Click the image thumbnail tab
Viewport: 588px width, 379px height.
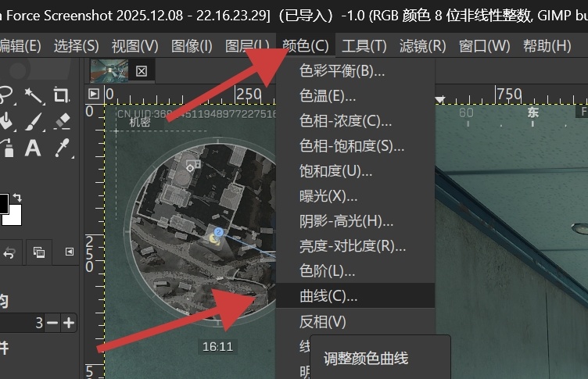(x=109, y=70)
